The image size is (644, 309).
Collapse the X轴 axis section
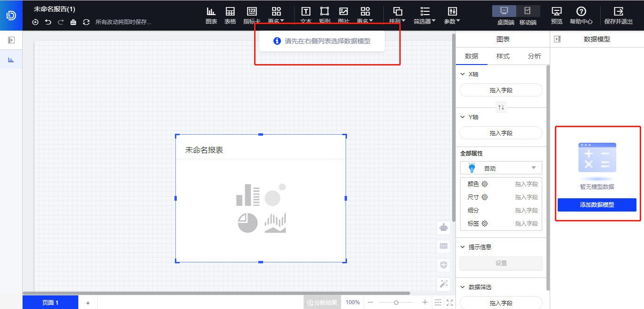(462, 74)
